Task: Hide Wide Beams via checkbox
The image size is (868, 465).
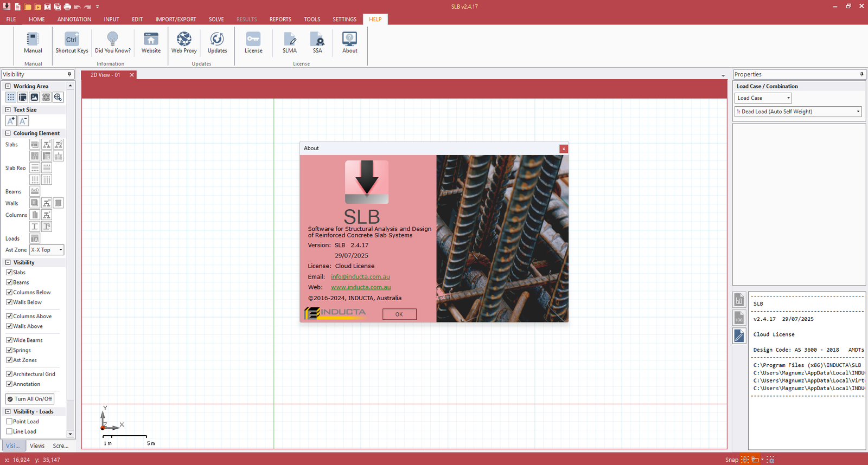Action: pyautogui.click(x=9, y=340)
